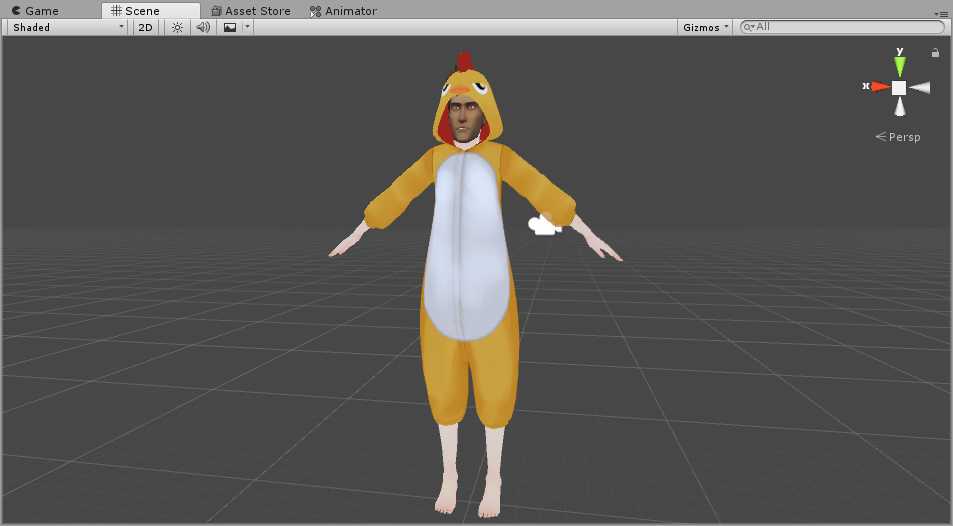Switch to the Animator tab
953x526 pixels.
[x=343, y=11]
